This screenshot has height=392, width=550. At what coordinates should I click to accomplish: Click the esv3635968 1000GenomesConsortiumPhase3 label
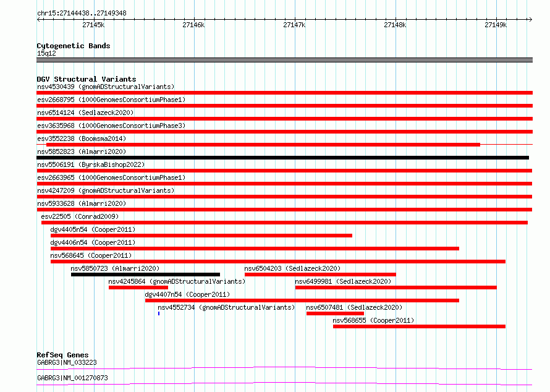click(x=111, y=126)
